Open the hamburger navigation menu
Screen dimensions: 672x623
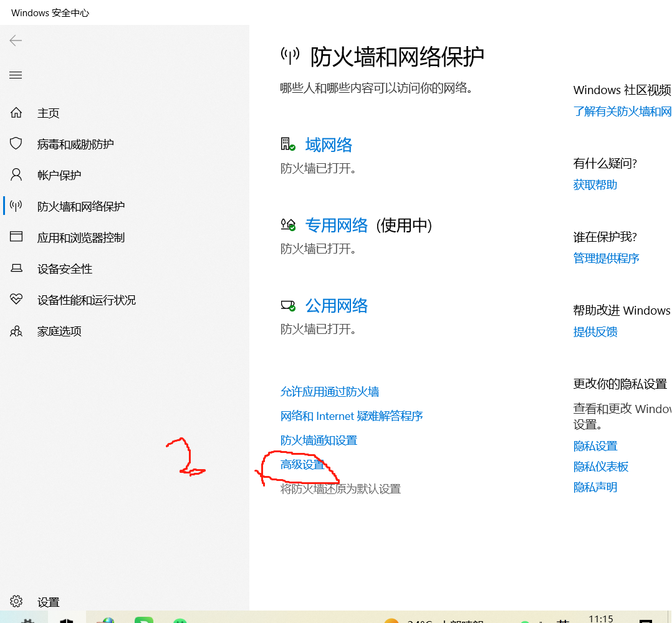point(16,75)
